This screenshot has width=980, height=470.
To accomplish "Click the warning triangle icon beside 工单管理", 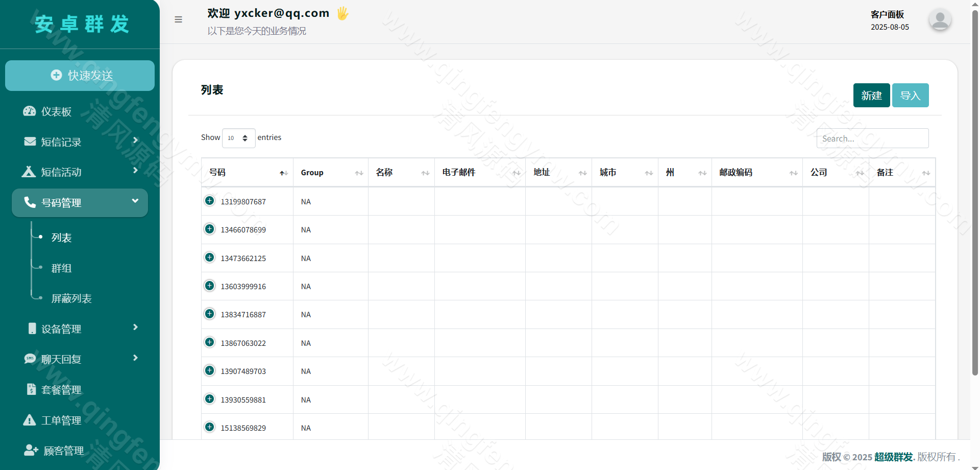I will 30,420.
